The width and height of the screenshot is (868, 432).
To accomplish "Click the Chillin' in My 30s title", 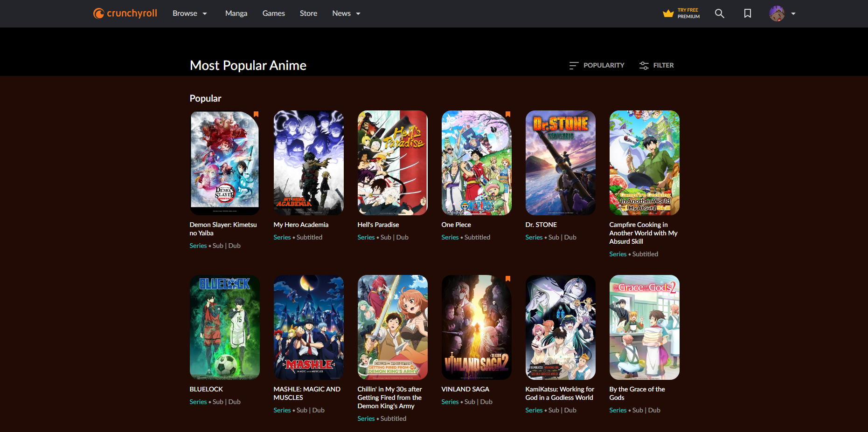I will [x=390, y=398].
